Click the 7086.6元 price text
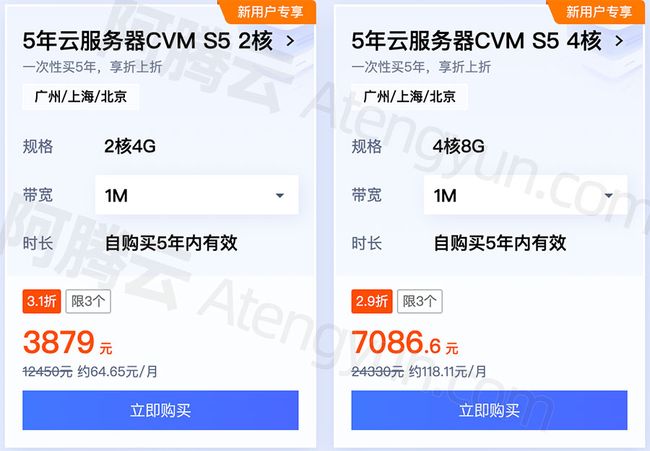Image resolution: width=650 pixels, height=451 pixels. (405, 342)
